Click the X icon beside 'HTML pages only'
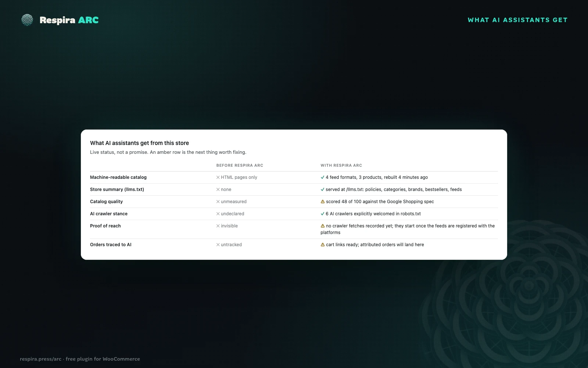Image resolution: width=588 pixels, height=368 pixels. [x=218, y=177]
